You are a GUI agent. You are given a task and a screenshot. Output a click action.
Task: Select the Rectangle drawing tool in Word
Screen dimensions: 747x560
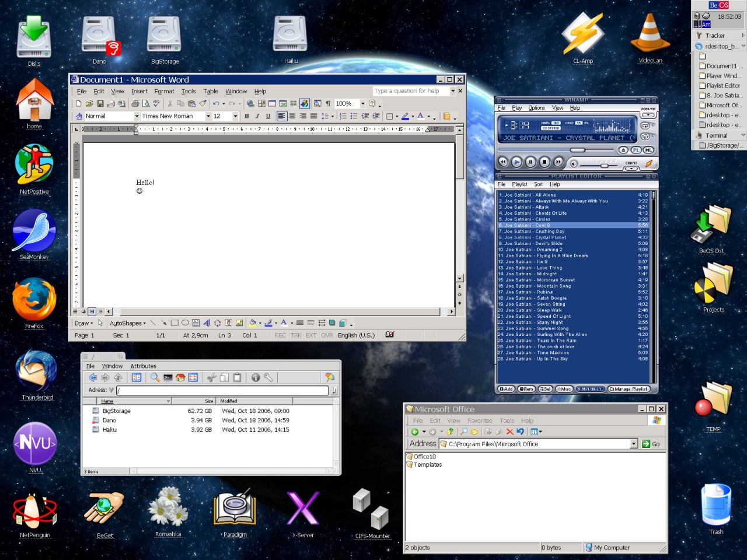pyautogui.click(x=174, y=323)
